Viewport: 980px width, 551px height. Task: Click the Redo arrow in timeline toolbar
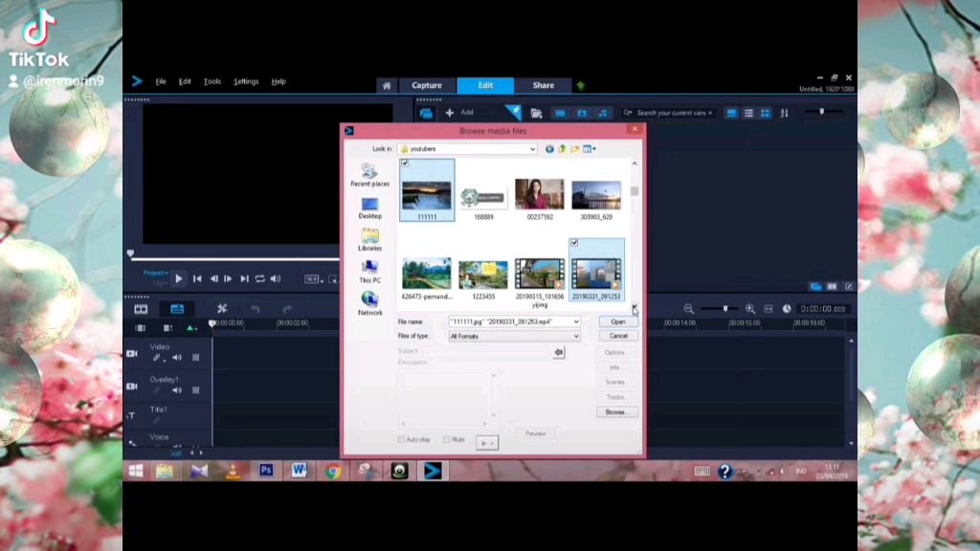(x=287, y=309)
